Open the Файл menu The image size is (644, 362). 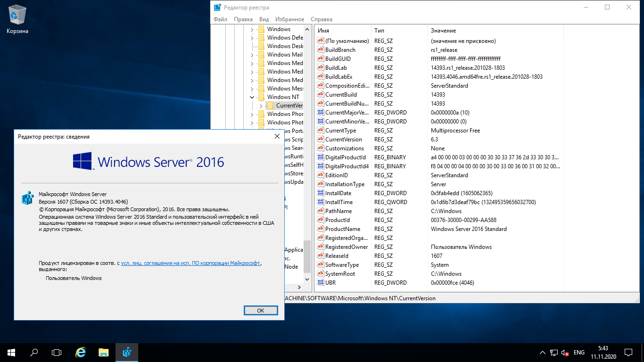coord(220,19)
